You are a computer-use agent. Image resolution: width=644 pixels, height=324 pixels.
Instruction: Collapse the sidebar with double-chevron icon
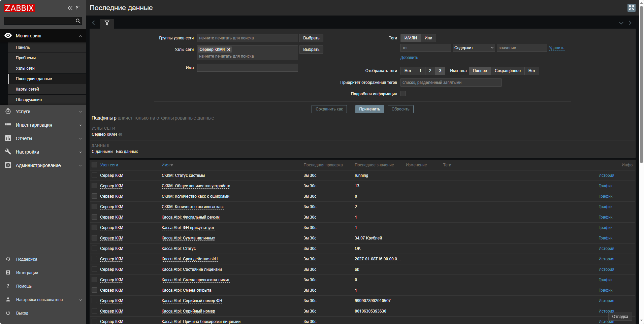(70, 8)
